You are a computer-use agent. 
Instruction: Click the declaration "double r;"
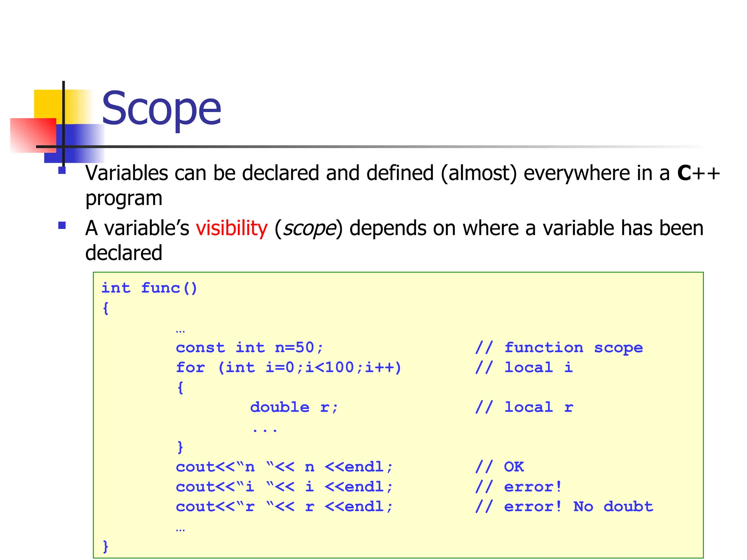point(294,407)
